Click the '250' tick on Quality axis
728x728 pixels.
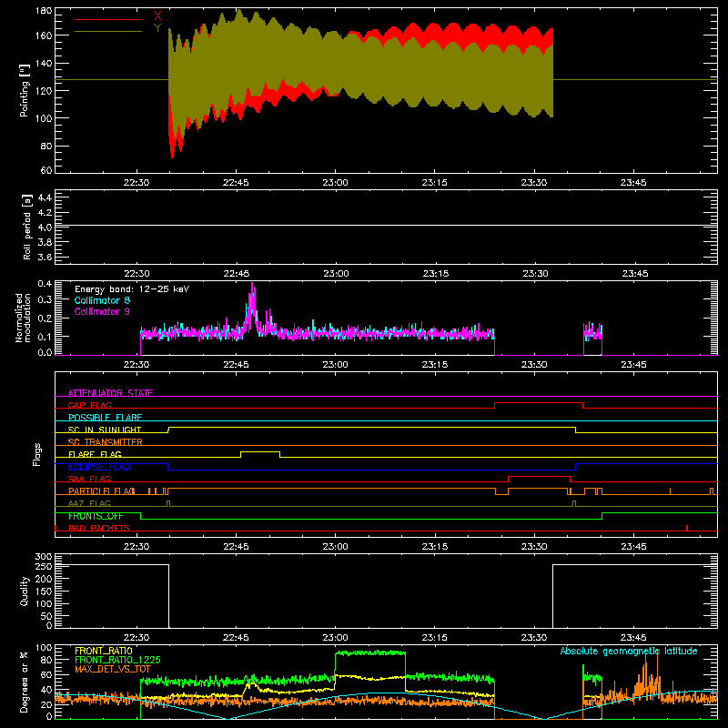pos(44,566)
